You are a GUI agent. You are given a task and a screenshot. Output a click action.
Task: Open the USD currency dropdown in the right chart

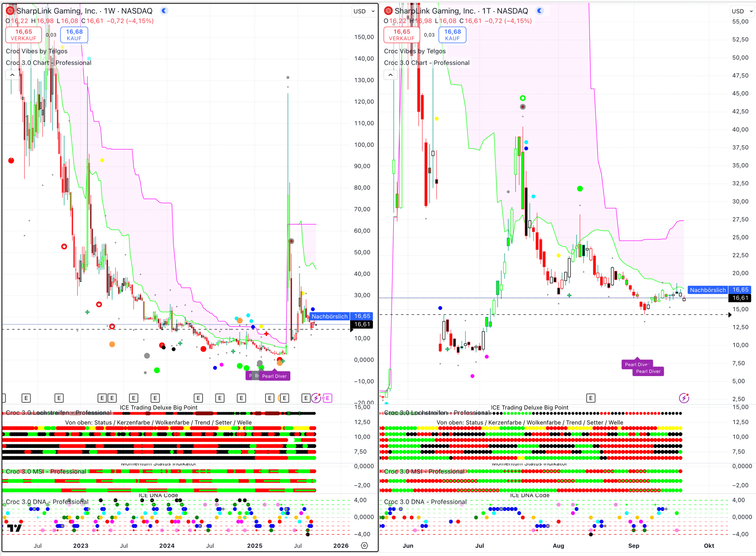[742, 11]
